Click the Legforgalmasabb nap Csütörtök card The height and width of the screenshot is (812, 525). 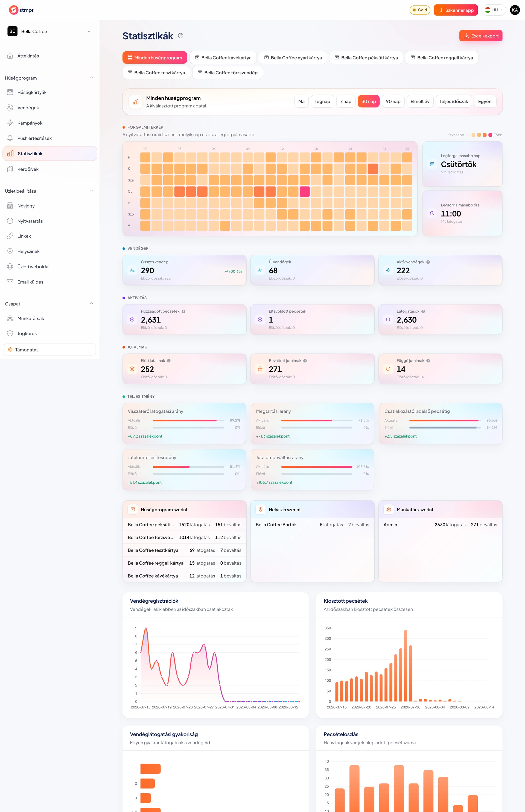(x=462, y=164)
